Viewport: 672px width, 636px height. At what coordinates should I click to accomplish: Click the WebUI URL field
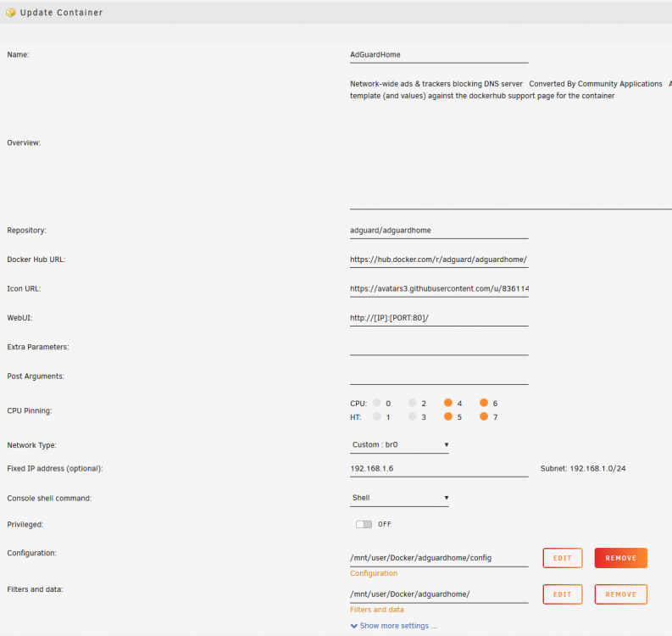[x=439, y=318]
